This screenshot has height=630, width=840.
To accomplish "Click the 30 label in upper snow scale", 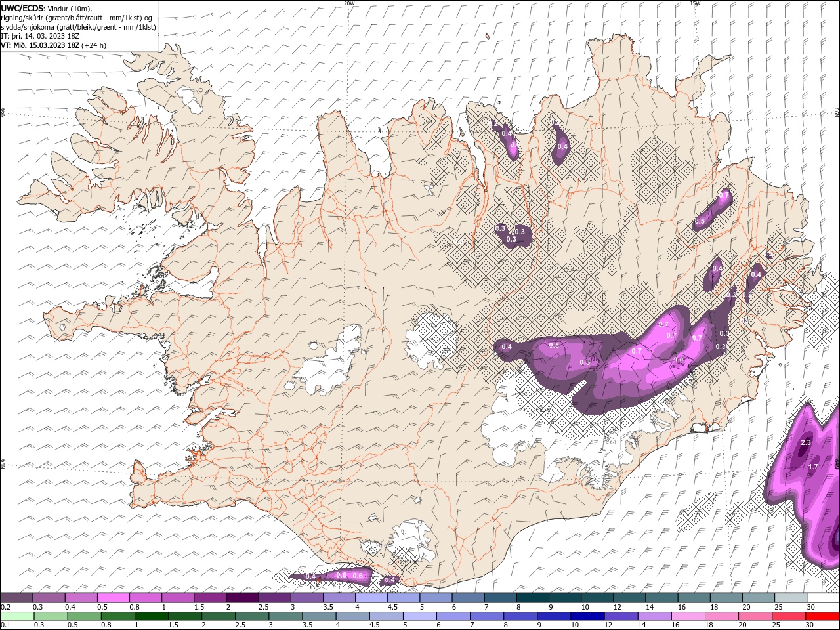I will (812, 607).
